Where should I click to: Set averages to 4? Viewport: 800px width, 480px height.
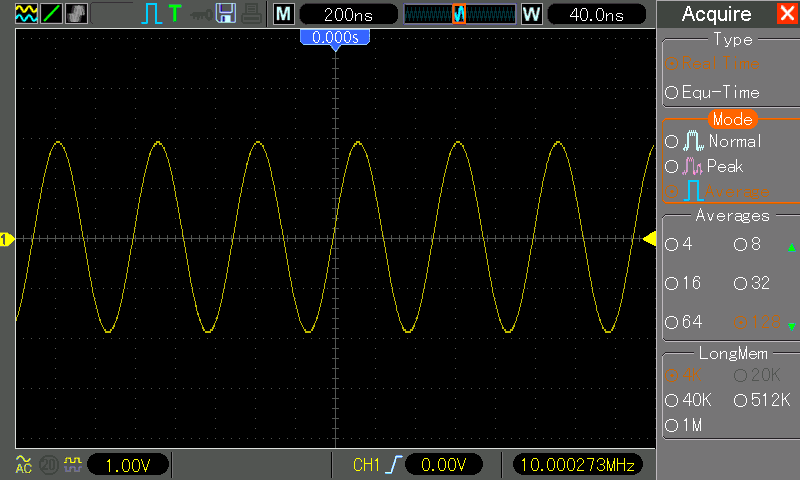(x=679, y=244)
